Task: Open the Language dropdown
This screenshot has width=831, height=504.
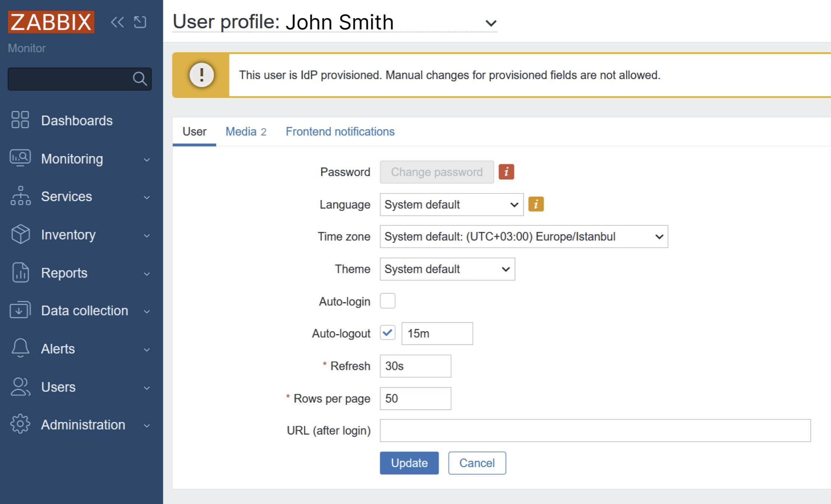Action: (451, 205)
